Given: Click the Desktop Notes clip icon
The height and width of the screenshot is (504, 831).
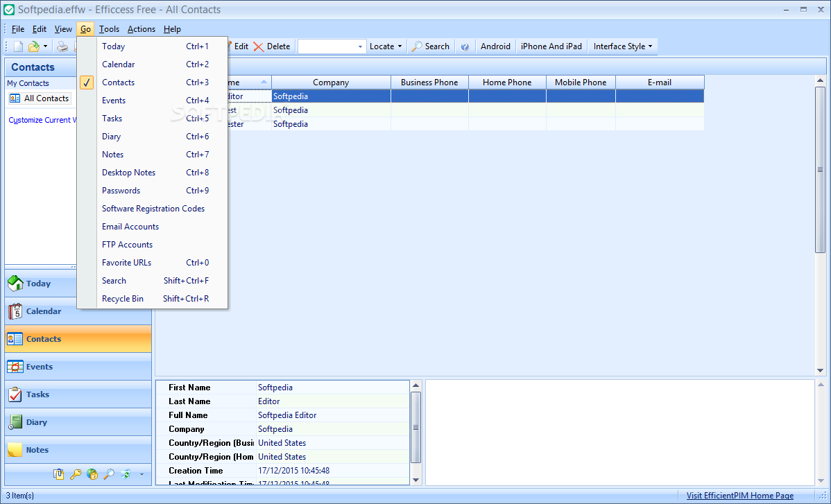Looking at the screenshot, I should click(x=58, y=474).
